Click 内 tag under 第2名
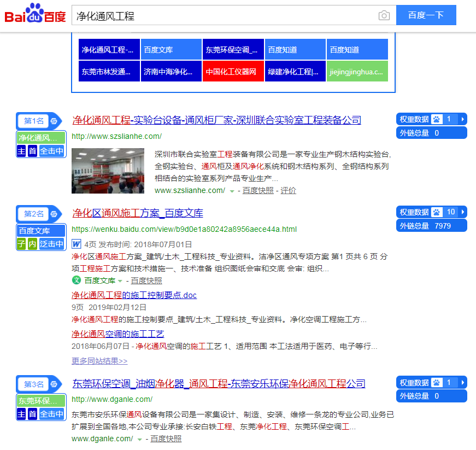Viewport: 476px width, 450px height. click(x=32, y=244)
